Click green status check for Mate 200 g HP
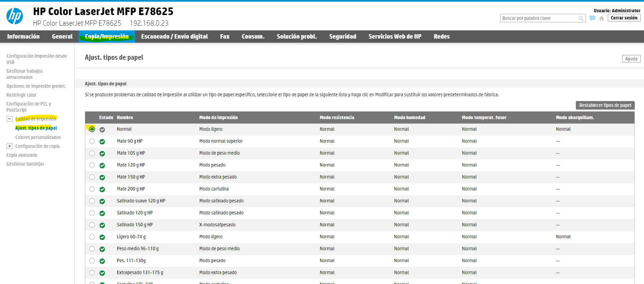The width and height of the screenshot is (644, 284). (102, 189)
